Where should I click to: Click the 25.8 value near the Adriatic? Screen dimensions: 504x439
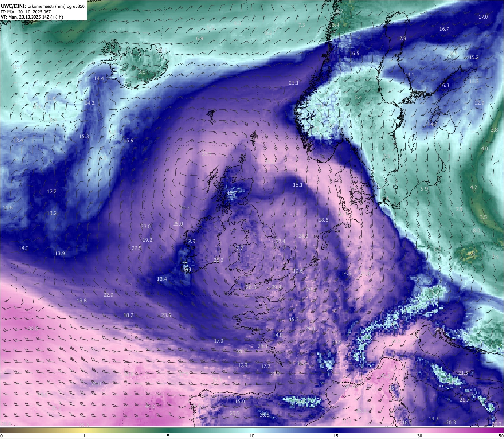click(439, 330)
